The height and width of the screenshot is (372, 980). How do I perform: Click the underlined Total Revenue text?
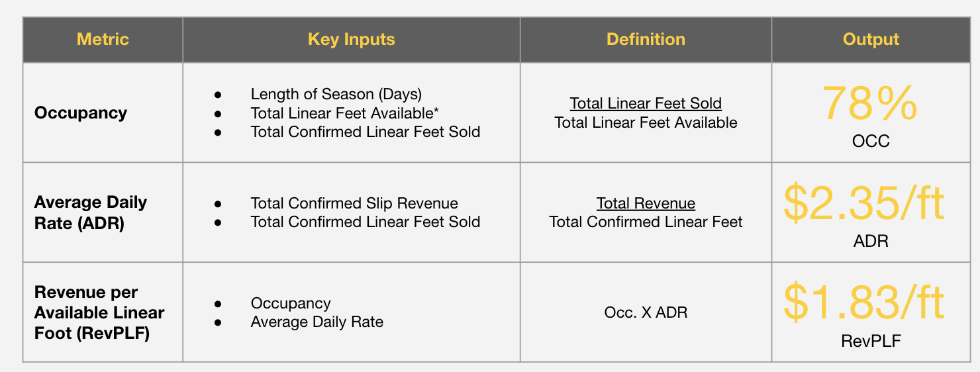coord(646,203)
